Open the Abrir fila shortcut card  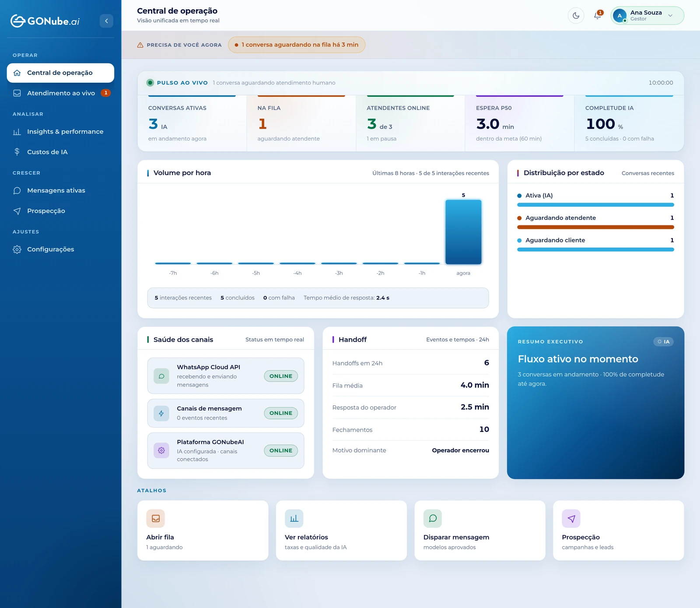point(203,531)
